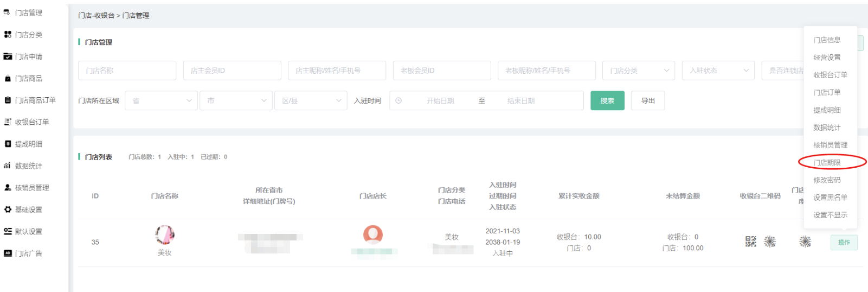Expand the 门店分类 filter dropdown
Viewport: 868px width, 292px height.
pyautogui.click(x=638, y=71)
